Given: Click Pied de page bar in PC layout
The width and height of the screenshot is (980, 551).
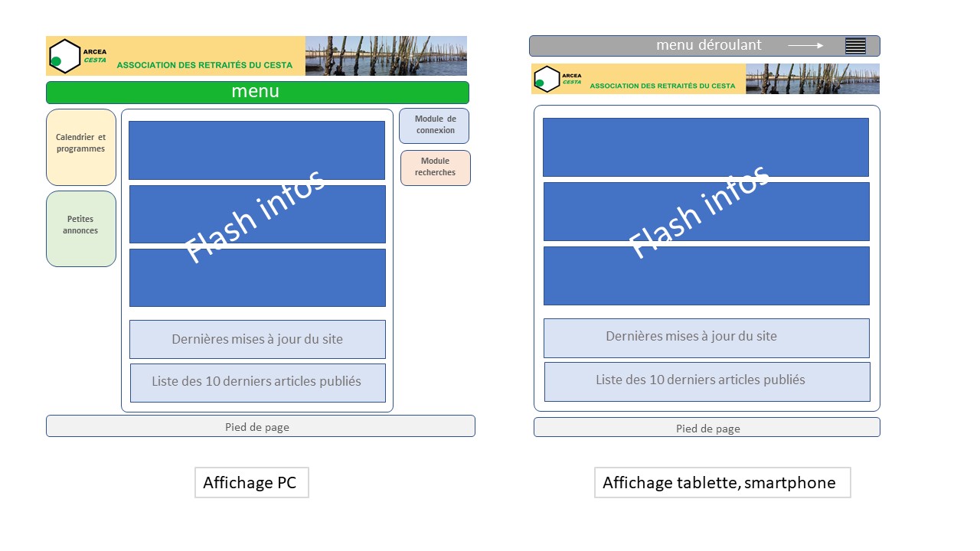Looking at the screenshot, I should coord(260,426).
